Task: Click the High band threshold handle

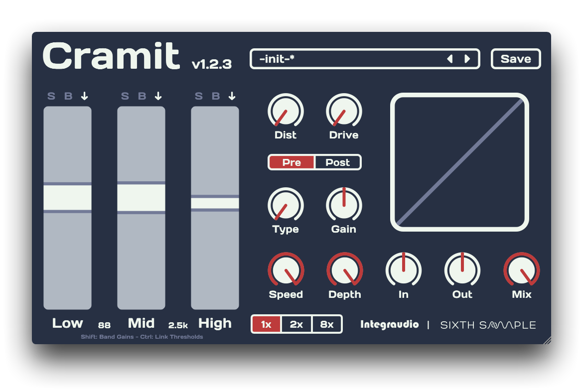Action: pos(215,203)
